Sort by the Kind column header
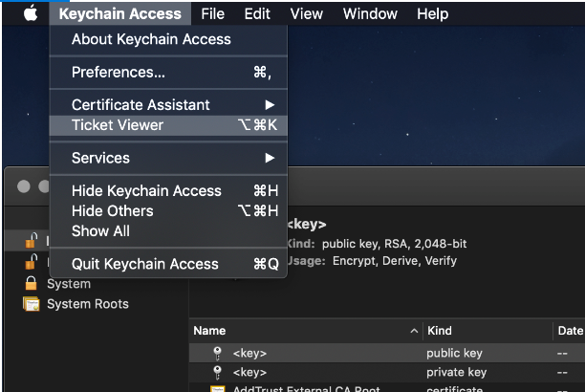Image resolution: width=585 pixels, height=392 pixels. [440, 331]
